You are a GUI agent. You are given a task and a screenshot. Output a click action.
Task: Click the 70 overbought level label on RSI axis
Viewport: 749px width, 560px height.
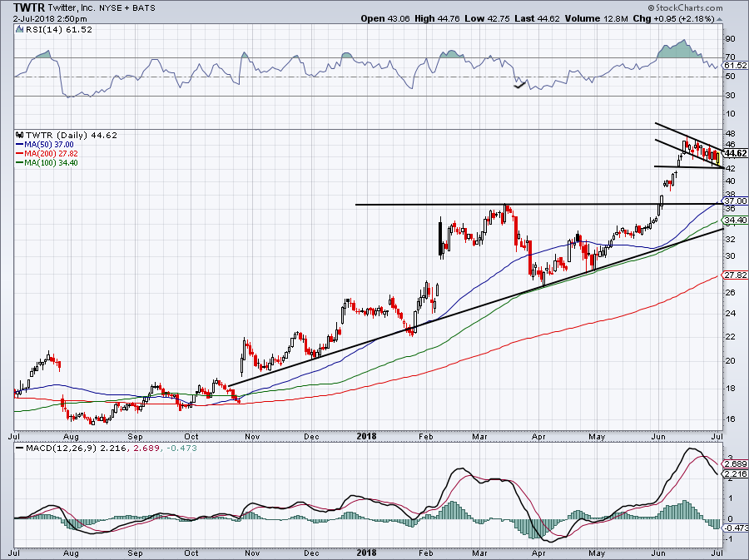731,57
